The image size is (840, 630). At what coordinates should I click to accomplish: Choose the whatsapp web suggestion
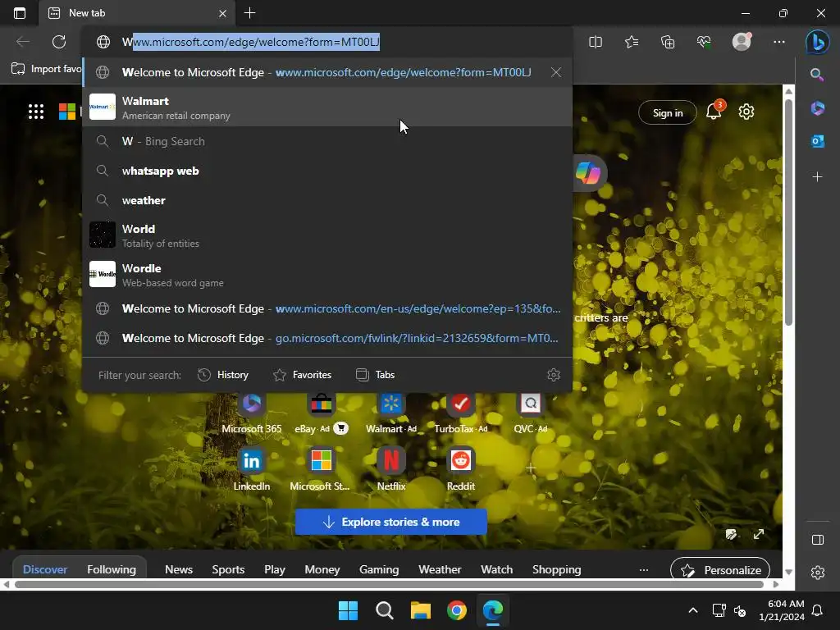point(327,171)
